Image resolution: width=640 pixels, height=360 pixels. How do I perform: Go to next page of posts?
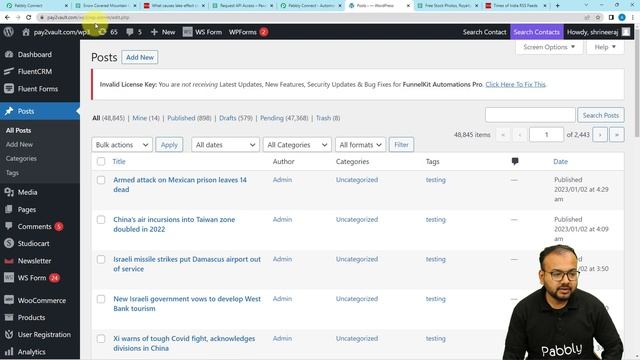[600, 135]
